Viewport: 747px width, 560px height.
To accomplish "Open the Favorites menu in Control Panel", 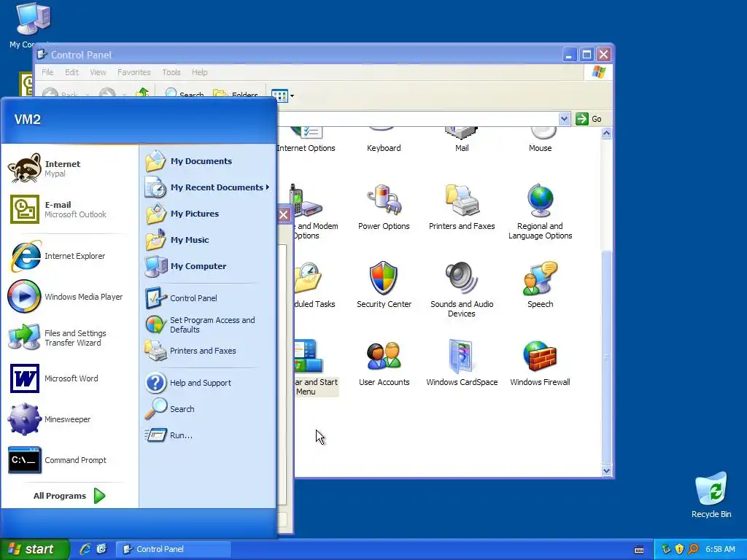I will [134, 72].
